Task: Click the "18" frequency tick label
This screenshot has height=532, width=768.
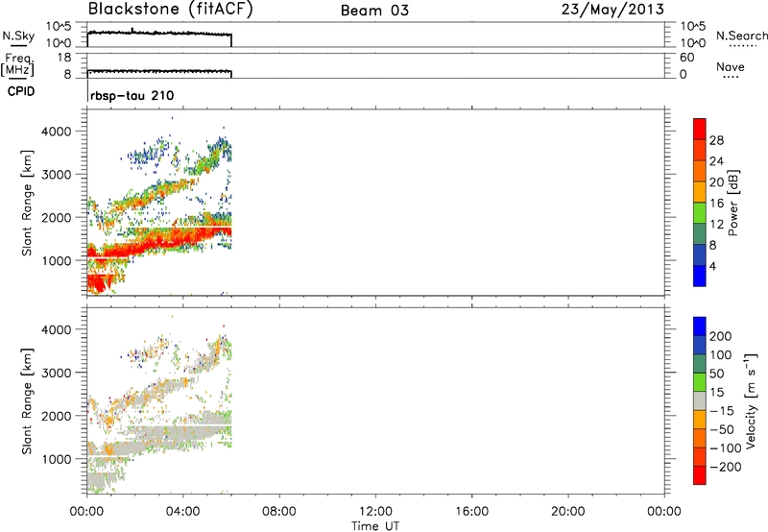Action: (x=64, y=58)
